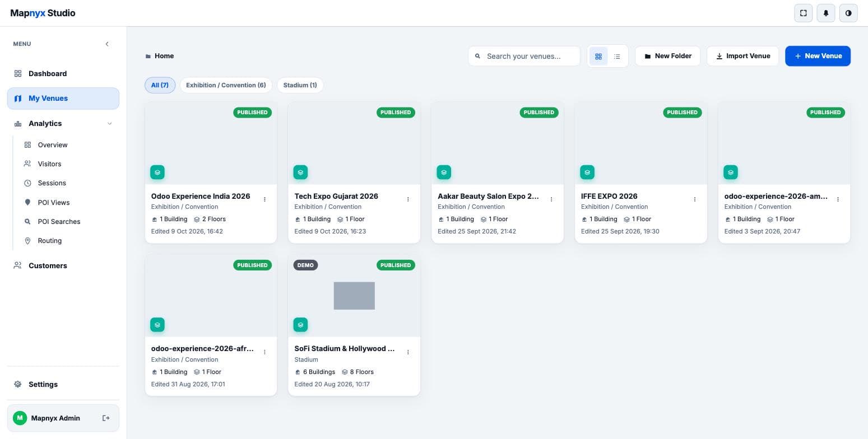Click layers icon on Tech Expo Gujarat card
The width and height of the screenshot is (868, 439).
pyautogui.click(x=300, y=172)
